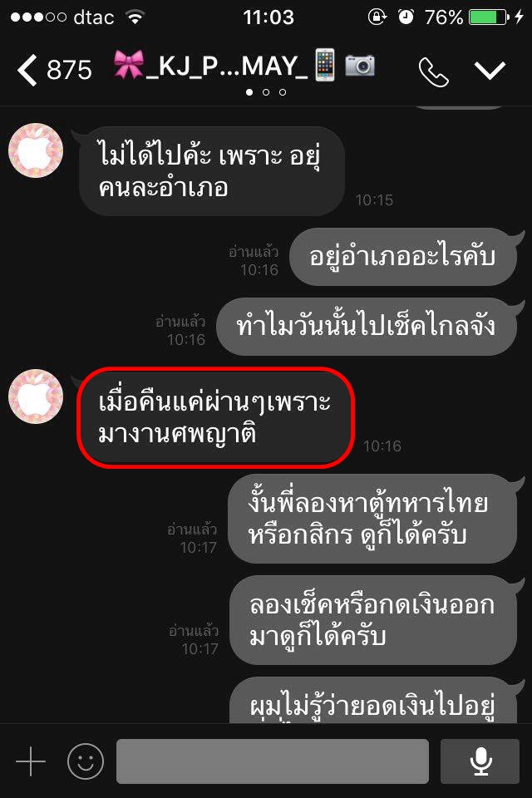Tap message "ไม่ได้ไปค้ะ เพราะ อยู่ คนละอำเภอ"
Viewport: 532px width, 798px height.
(212, 171)
